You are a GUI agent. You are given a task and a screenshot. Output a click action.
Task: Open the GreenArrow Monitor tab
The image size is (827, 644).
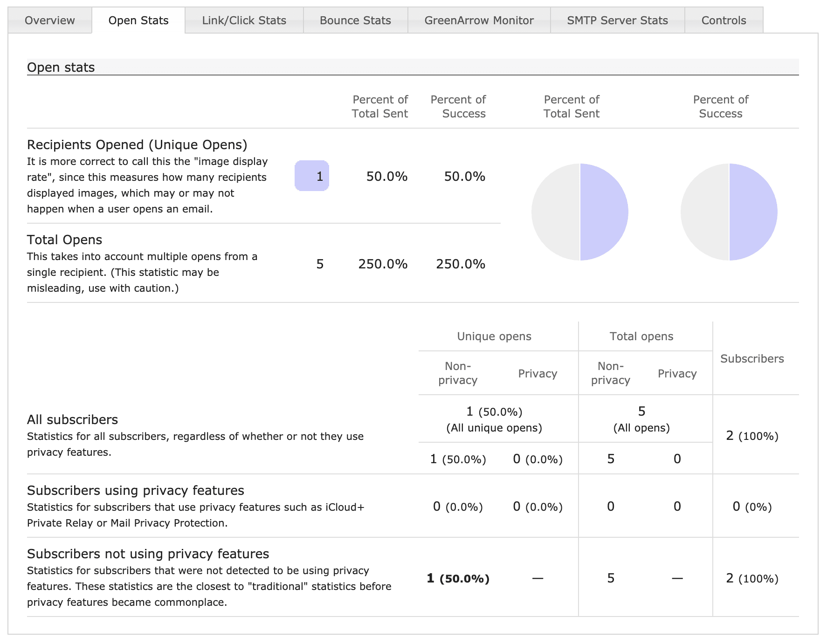pos(479,21)
